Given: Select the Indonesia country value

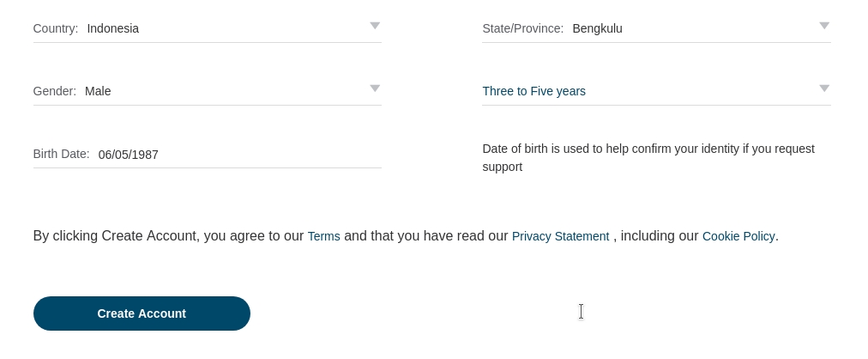Looking at the screenshot, I should pyautogui.click(x=112, y=28).
